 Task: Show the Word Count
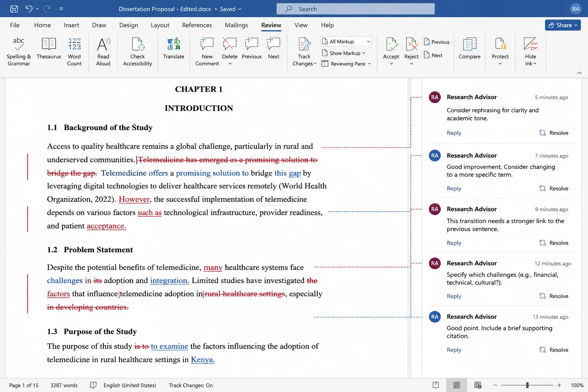pyautogui.click(x=74, y=51)
